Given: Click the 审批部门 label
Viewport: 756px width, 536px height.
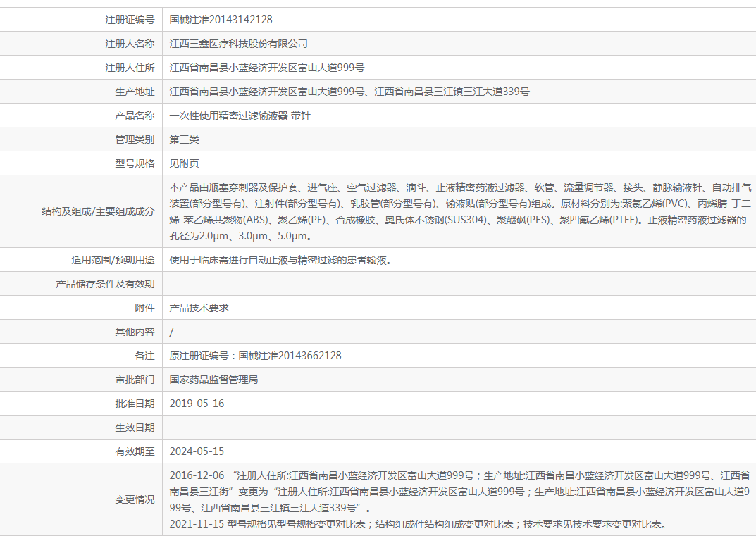Looking at the screenshot, I should tap(135, 380).
